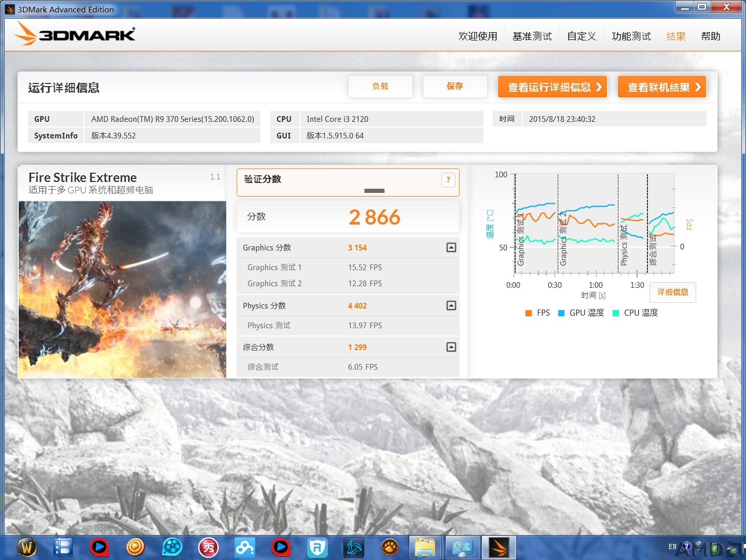
Task: Click the orange FPS legend swatch
Action: (x=529, y=313)
